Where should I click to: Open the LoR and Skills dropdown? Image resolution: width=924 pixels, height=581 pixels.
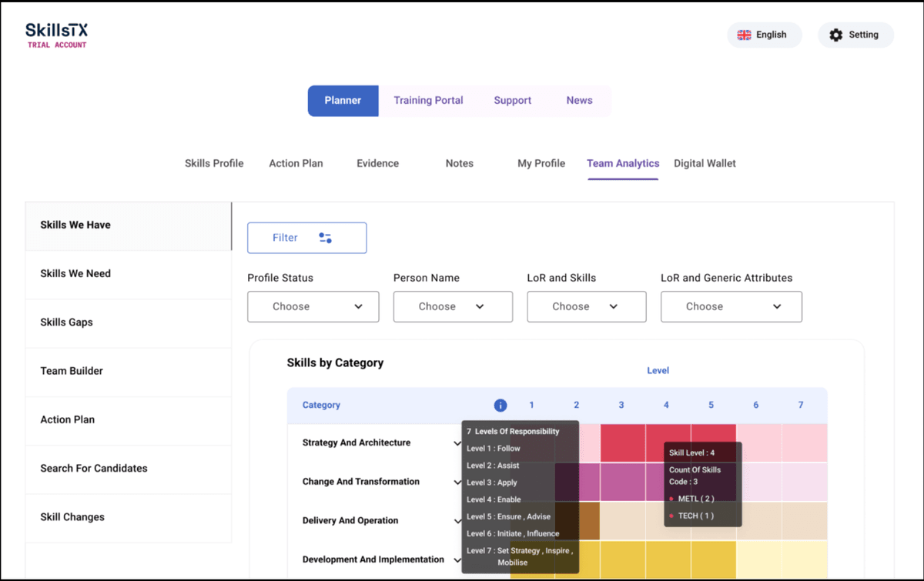coord(586,306)
